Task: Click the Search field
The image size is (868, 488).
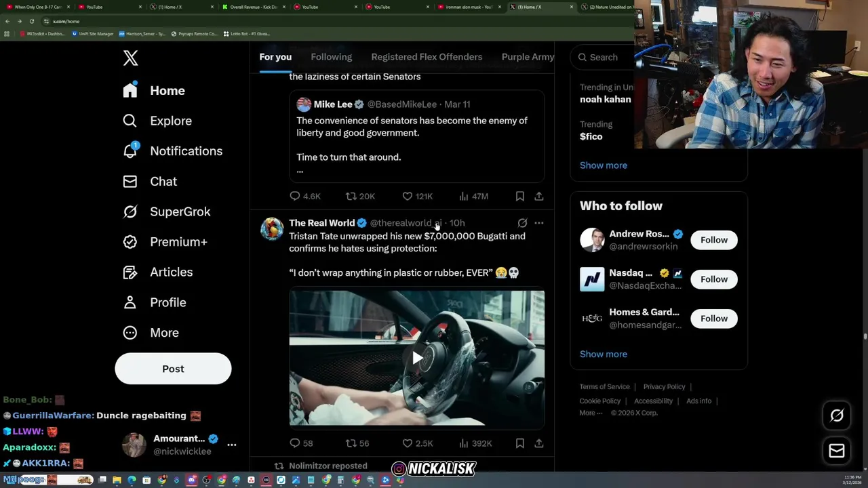Action: (604, 58)
